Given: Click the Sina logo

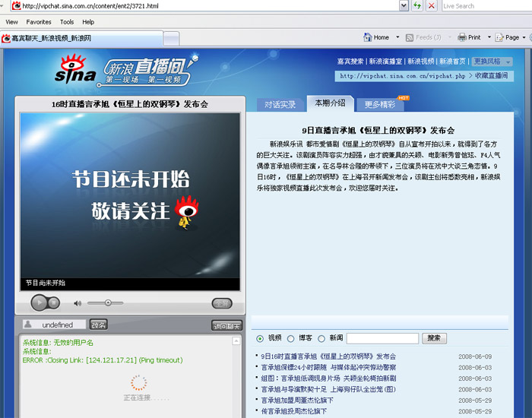Looking at the screenshot, I should pos(75,69).
